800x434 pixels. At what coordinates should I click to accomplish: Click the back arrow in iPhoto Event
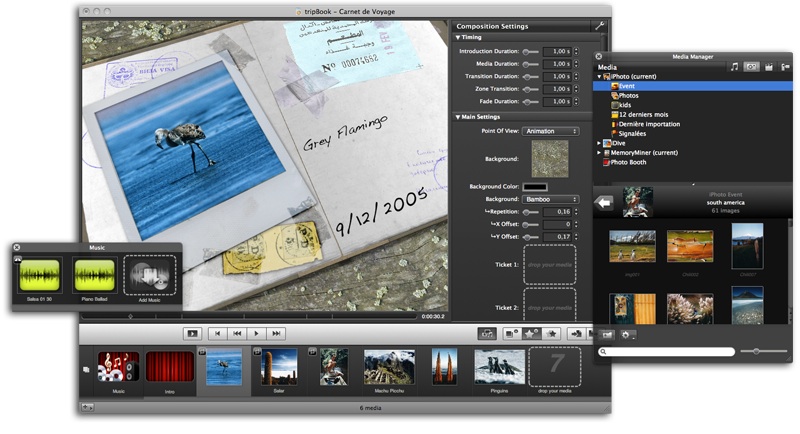604,203
